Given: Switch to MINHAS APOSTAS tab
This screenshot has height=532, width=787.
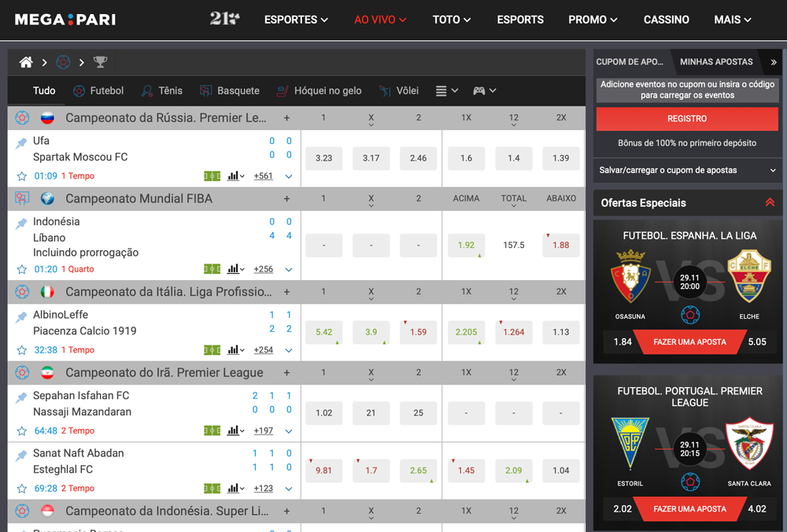Looking at the screenshot, I should point(716,62).
